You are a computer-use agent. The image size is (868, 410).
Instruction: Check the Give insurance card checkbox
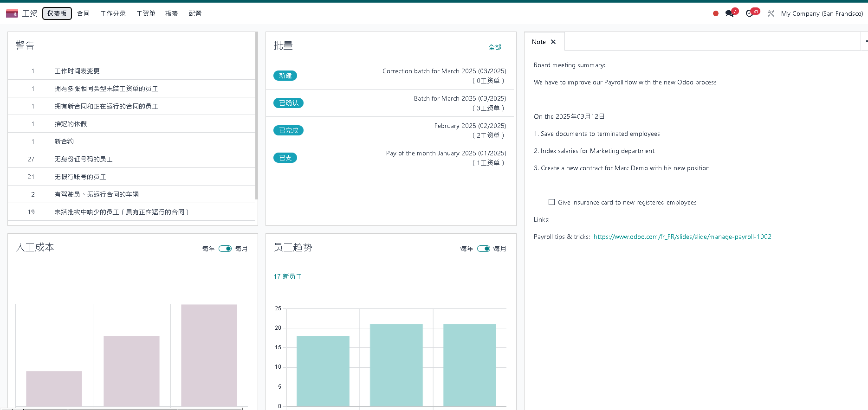coord(551,202)
